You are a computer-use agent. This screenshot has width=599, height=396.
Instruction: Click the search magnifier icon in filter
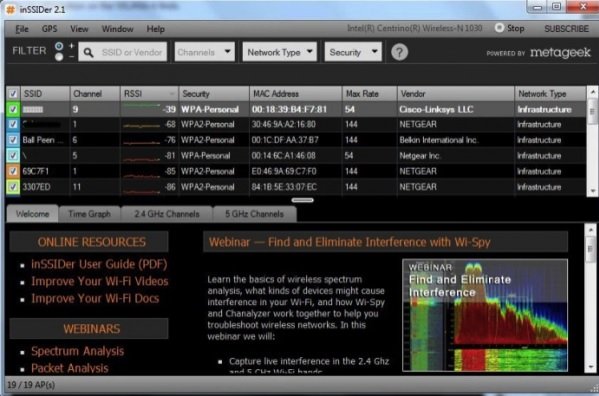88,52
